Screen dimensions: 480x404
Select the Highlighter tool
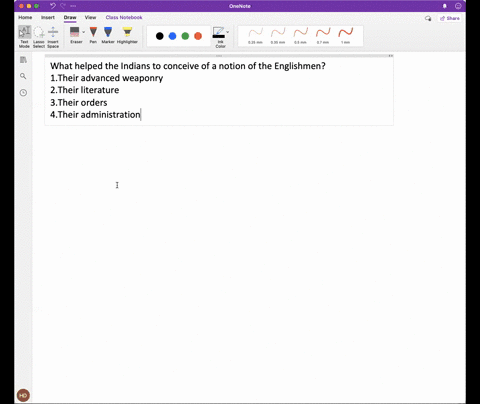[127, 35]
